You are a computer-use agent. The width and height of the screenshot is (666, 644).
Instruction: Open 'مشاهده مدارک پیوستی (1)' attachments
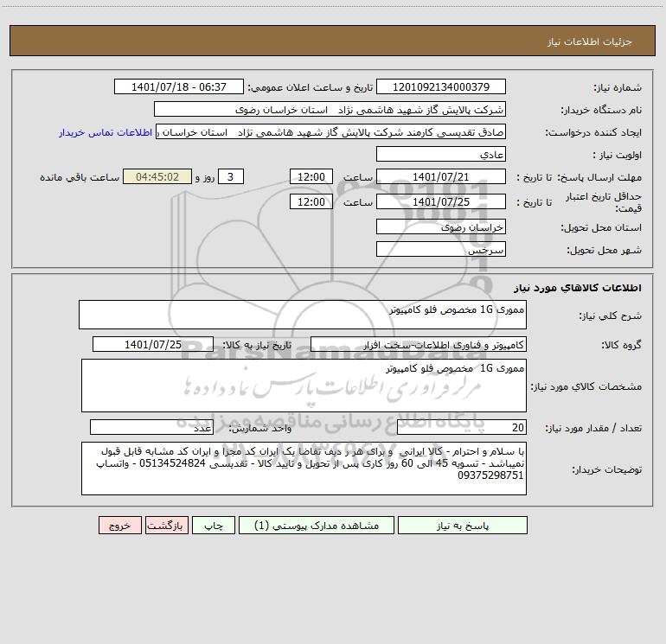pyautogui.click(x=317, y=526)
